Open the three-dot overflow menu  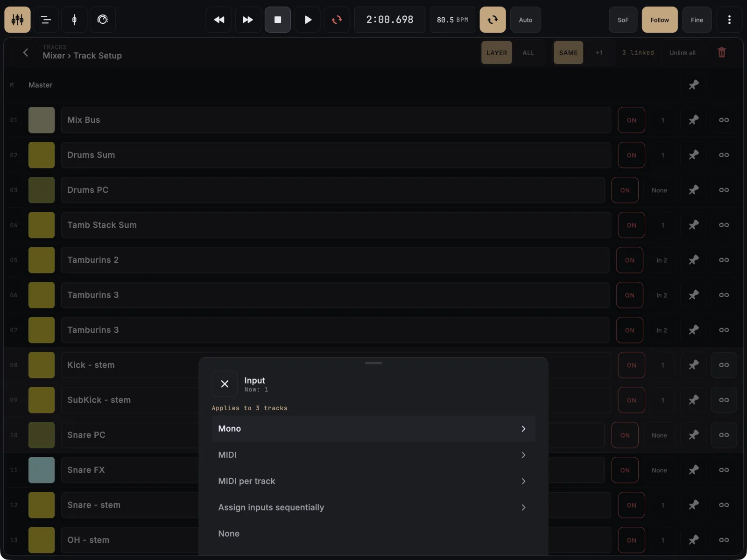tap(729, 20)
